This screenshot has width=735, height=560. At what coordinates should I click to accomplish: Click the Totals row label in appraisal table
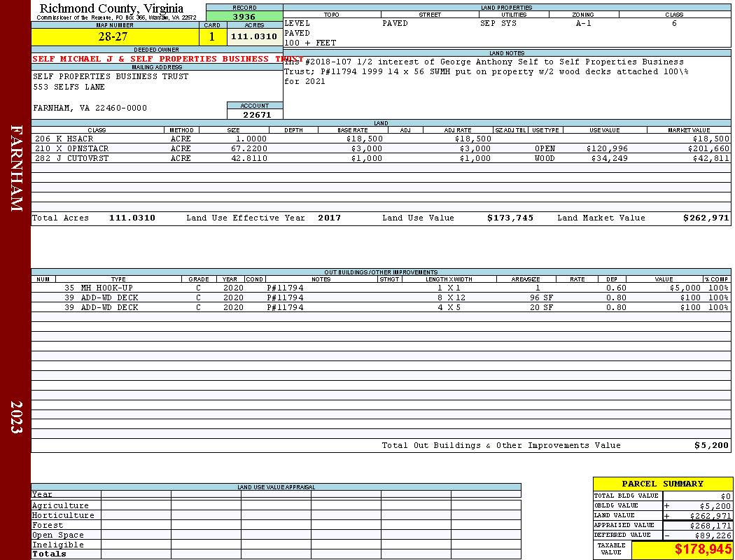point(49,554)
